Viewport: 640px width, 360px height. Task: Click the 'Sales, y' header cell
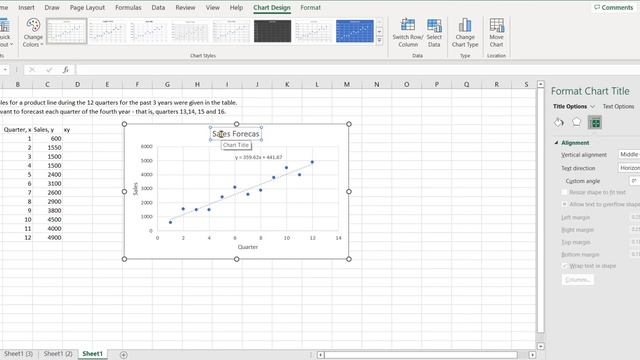47,130
